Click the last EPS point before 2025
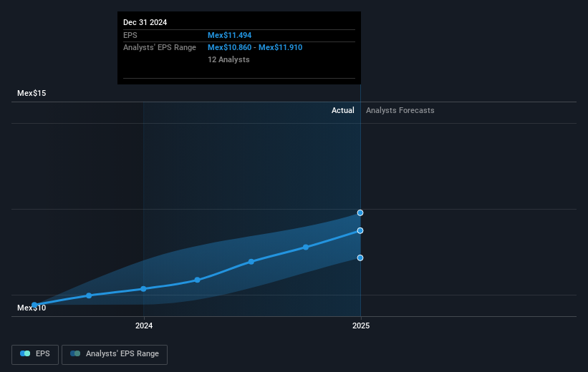Image resolution: width=588 pixels, height=372 pixels. click(306, 248)
